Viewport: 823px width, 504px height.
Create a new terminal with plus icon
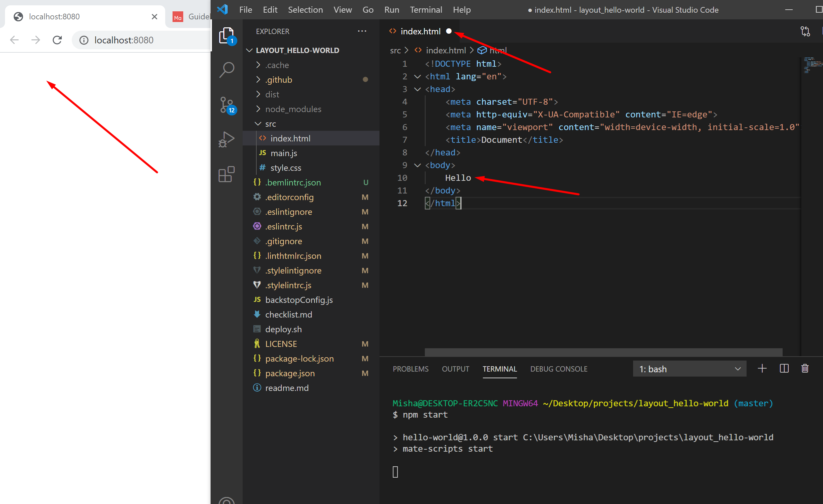click(762, 369)
